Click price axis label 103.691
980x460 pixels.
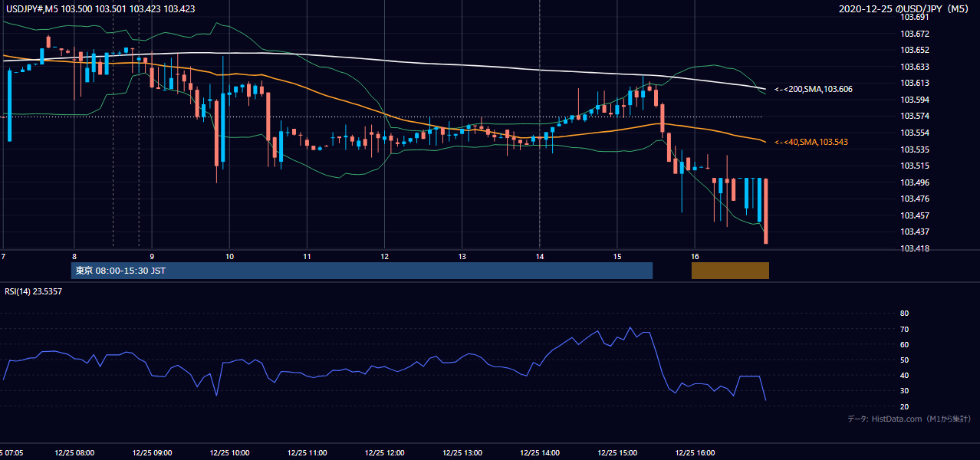(915, 17)
